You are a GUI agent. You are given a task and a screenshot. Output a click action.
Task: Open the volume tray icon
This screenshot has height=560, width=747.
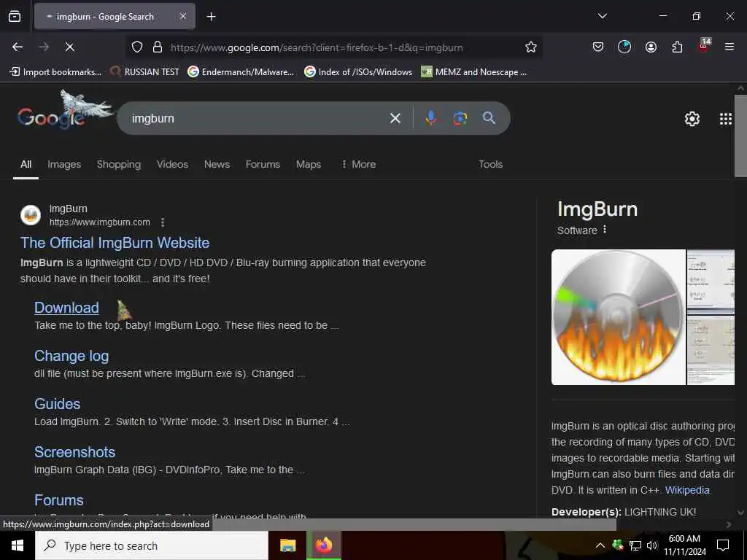[652, 545]
